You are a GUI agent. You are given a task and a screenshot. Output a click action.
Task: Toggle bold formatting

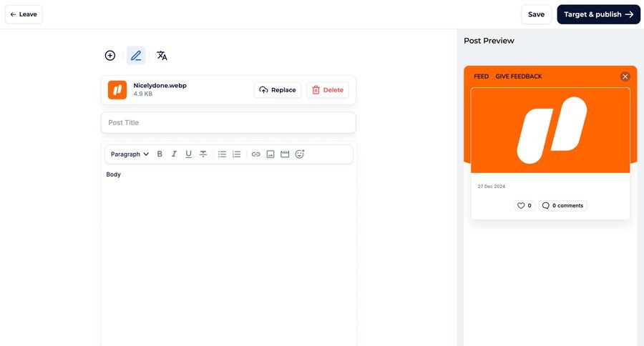pyautogui.click(x=160, y=154)
